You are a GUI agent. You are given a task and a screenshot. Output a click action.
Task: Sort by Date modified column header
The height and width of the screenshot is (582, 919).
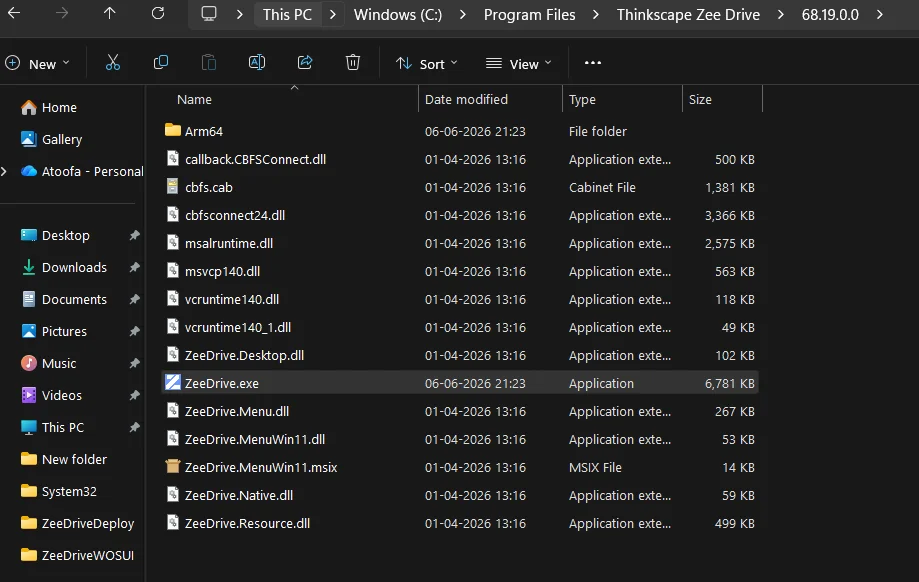pyautogui.click(x=490, y=99)
